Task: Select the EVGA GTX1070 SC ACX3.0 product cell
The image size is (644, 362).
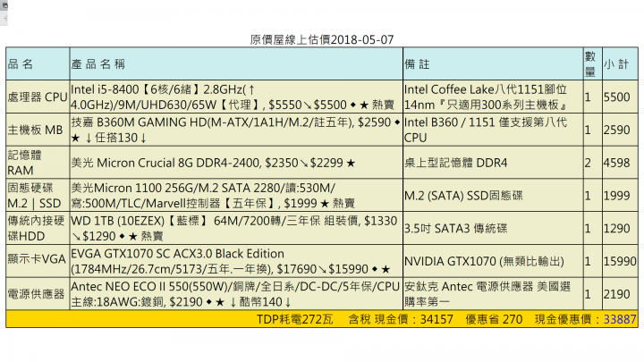Action: coord(236,261)
